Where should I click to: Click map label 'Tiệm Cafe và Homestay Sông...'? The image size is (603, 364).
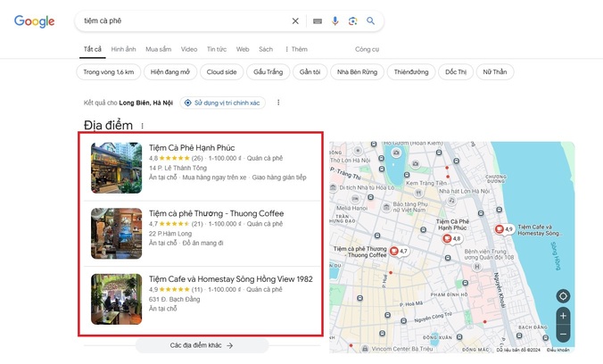(540, 230)
